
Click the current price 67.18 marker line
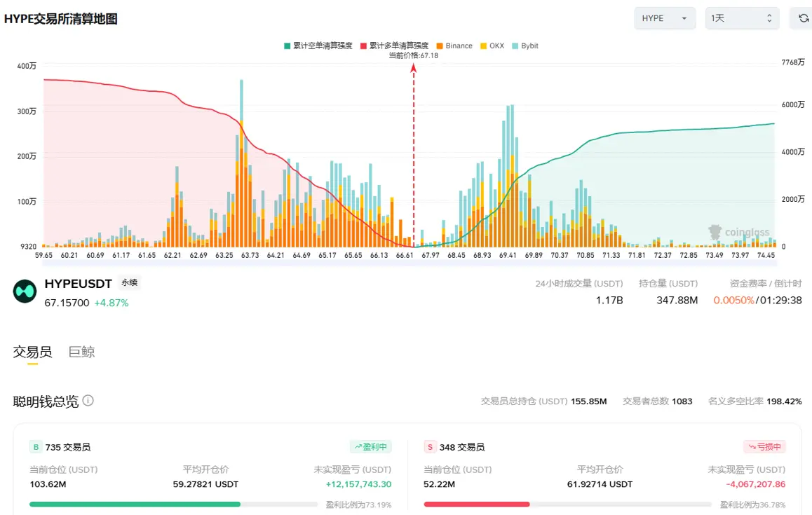coord(414,156)
